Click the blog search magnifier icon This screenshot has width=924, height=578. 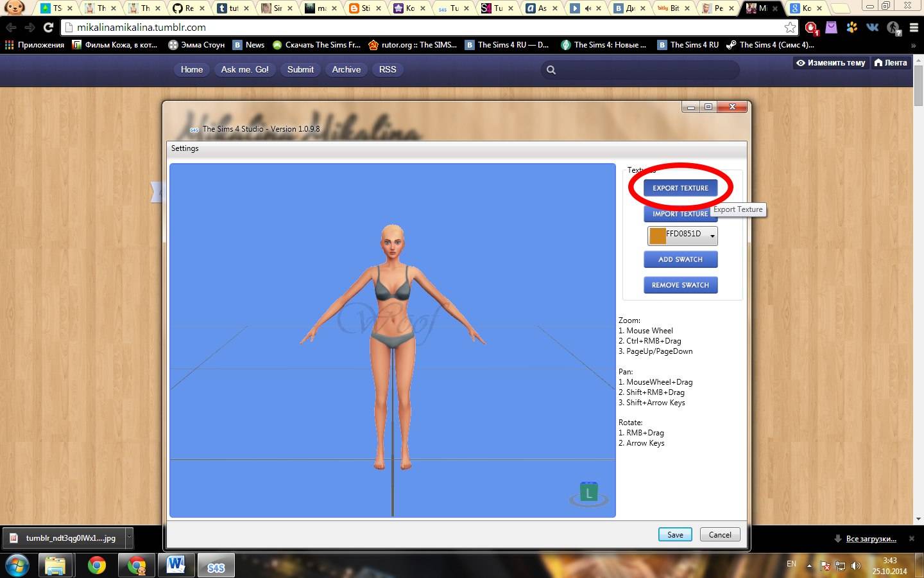(x=551, y=70)
